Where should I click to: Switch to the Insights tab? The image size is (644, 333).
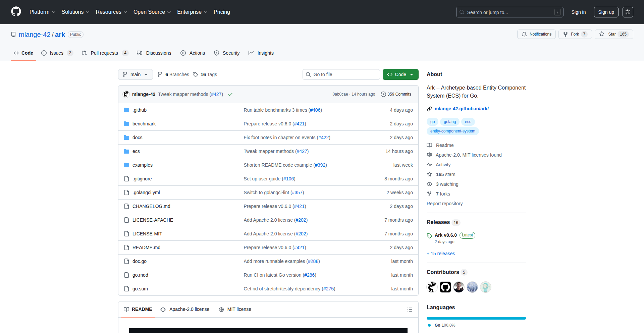click(x=261, y=53)
